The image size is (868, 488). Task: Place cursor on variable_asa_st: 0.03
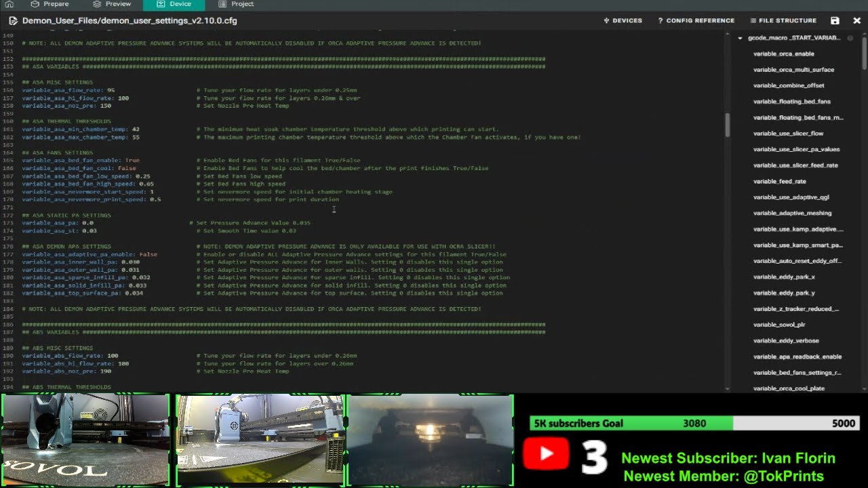pos(59,230)
